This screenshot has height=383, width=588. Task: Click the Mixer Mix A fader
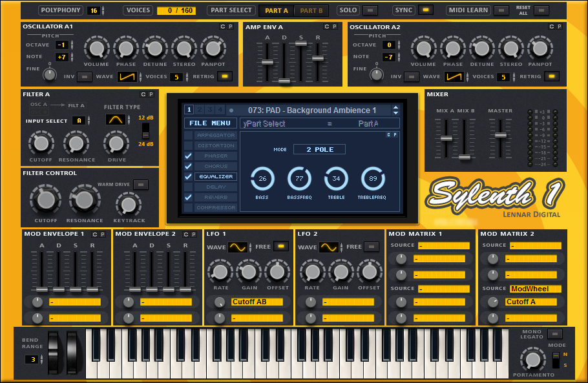[x=446, y=138]
